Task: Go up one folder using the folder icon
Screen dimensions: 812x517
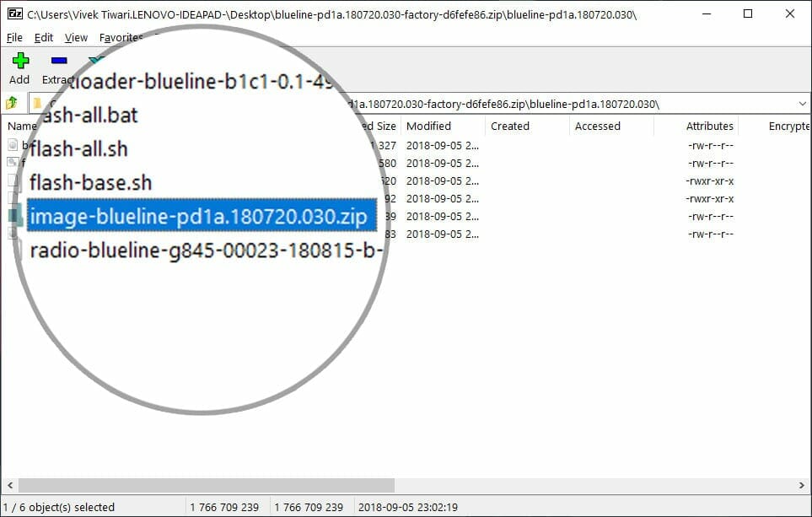Action: point(12,104)
